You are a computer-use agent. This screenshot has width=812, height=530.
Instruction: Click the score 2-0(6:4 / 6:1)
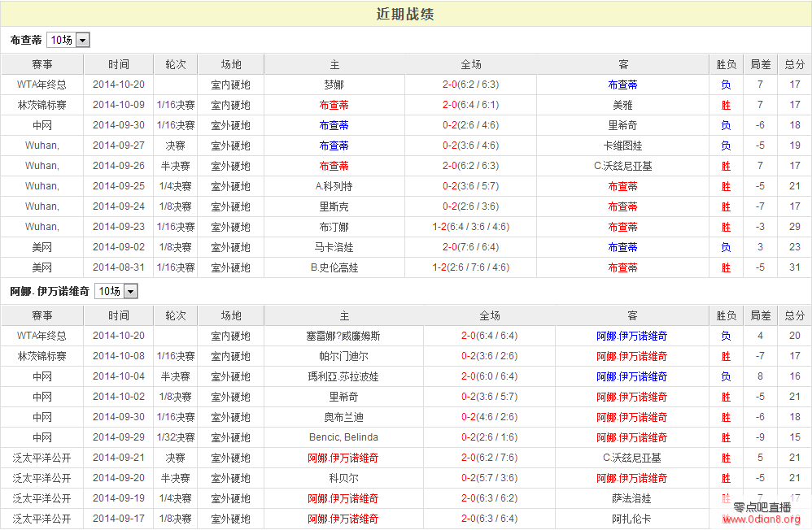471,105
